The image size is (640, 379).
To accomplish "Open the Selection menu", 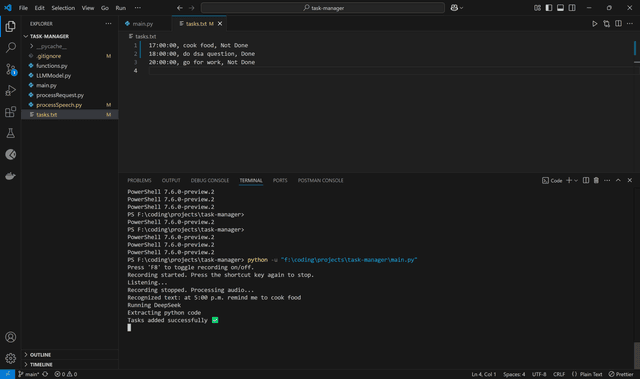I will coord(63,8).
